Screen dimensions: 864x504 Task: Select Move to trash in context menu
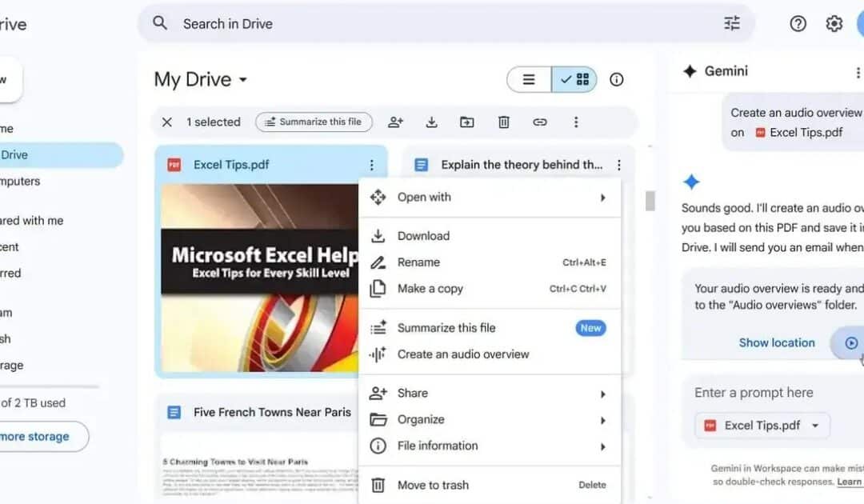pyautogui.click(x=490, y=486)
